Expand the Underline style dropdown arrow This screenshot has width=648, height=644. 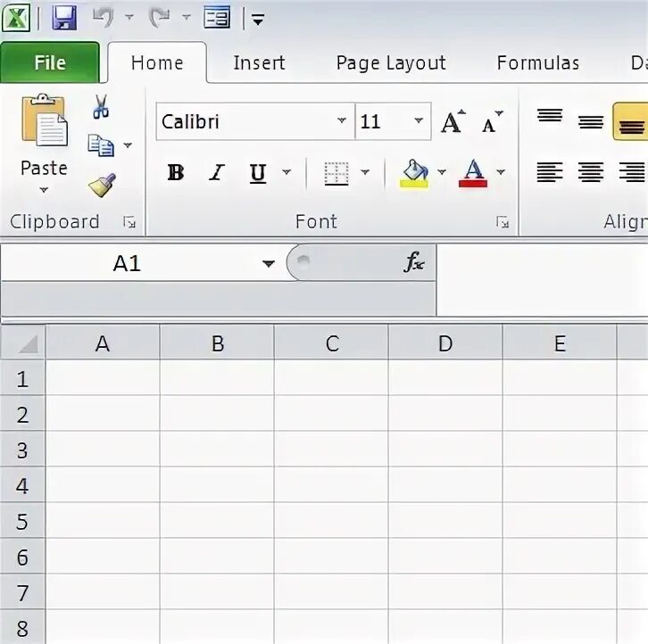[x=287, y=172]
